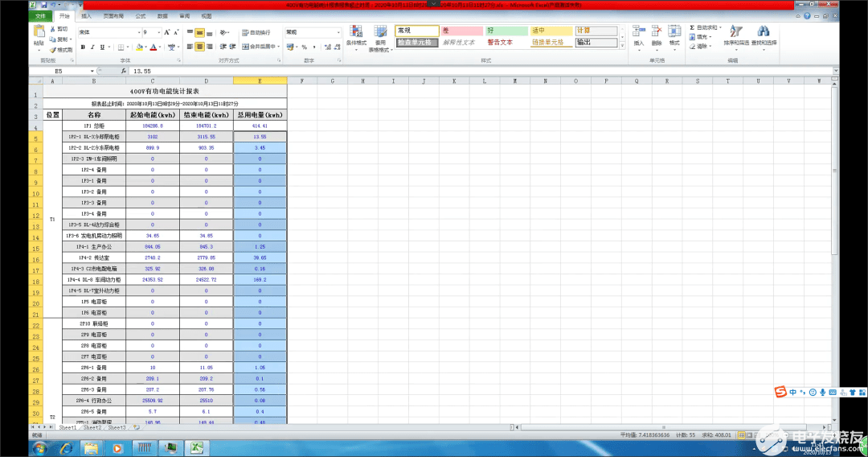Open the File (文件) tab
868x457 pixels.
[40, 16]
